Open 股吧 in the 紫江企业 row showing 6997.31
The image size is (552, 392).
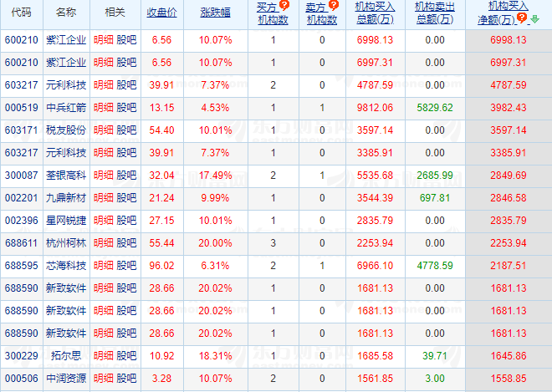point(126,63)
